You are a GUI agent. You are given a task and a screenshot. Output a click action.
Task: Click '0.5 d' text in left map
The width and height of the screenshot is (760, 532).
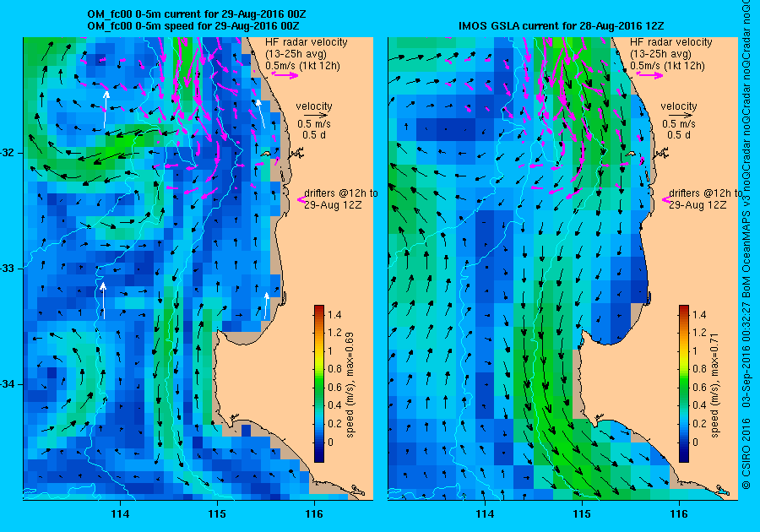tap(314, 135)
